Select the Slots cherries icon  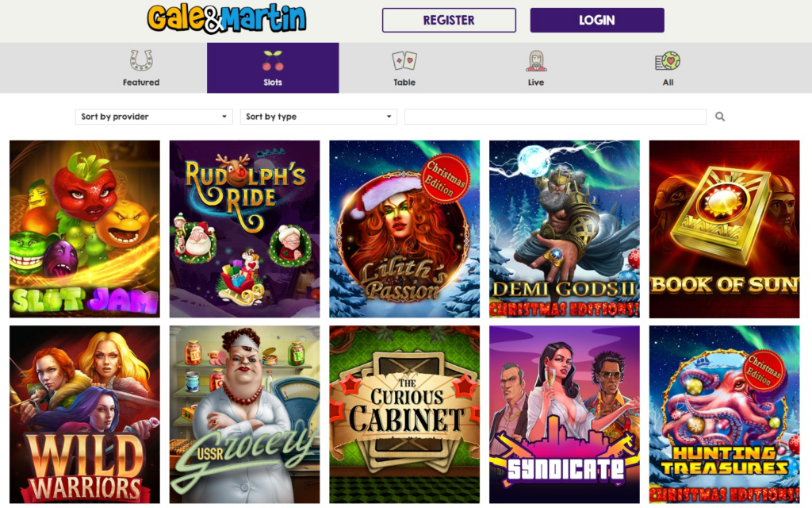tap(273, 60)
